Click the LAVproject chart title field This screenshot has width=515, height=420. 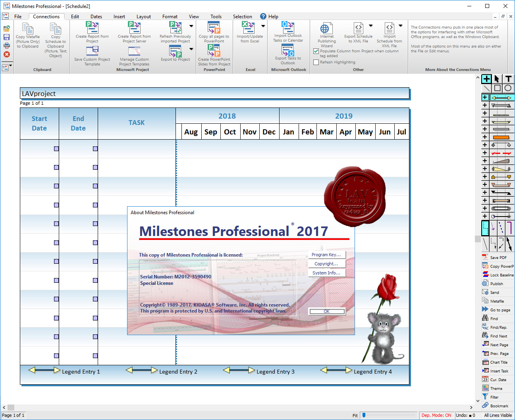(214, 94)
